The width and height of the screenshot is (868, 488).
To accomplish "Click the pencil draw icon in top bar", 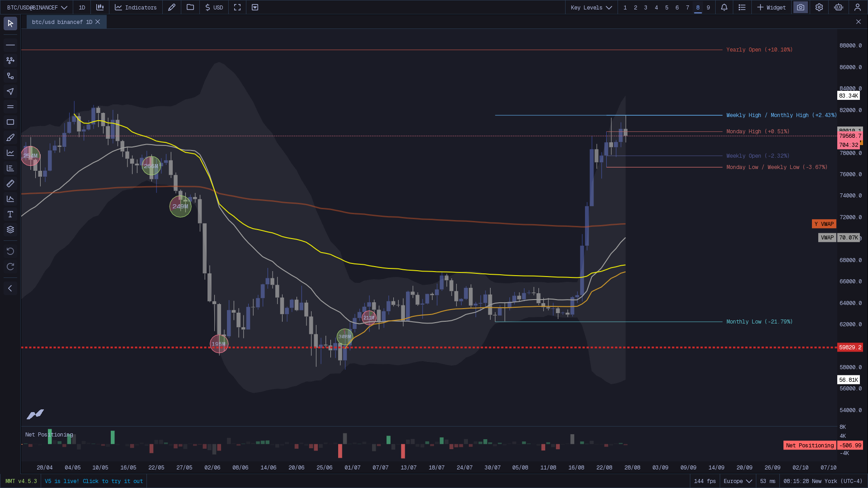I will tap(172, 7).
